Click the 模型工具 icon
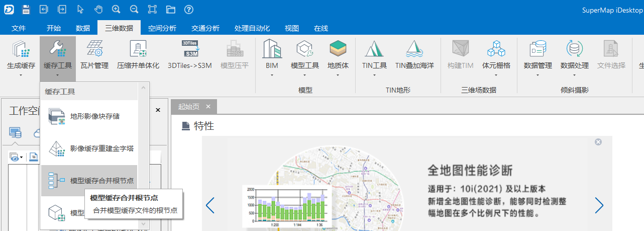 tap(305, 49)
